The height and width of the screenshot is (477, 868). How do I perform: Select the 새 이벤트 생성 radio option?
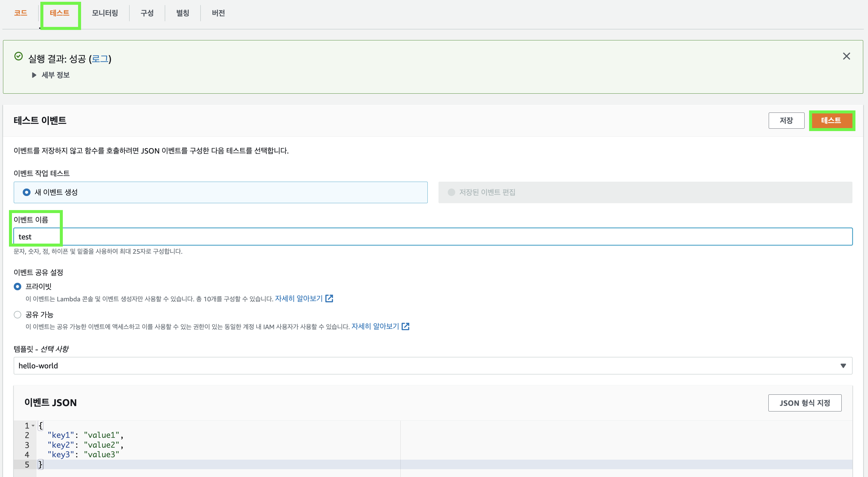click(27, 192)
